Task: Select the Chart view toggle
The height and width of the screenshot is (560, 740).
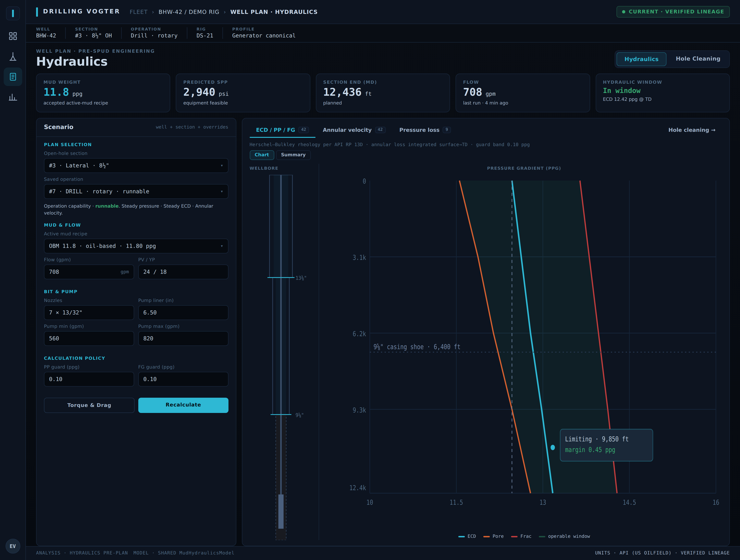Action: 262,155
